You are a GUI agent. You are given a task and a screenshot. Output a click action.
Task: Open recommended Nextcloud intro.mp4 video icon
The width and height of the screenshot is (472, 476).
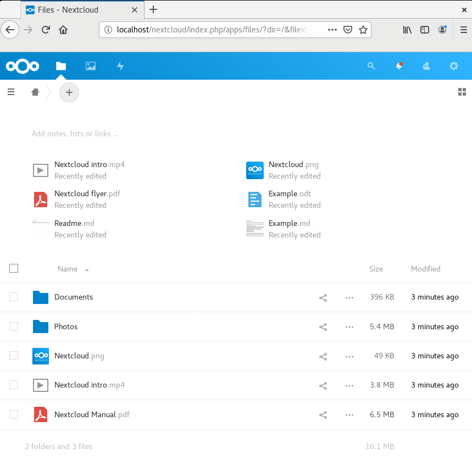pos(41,170)
